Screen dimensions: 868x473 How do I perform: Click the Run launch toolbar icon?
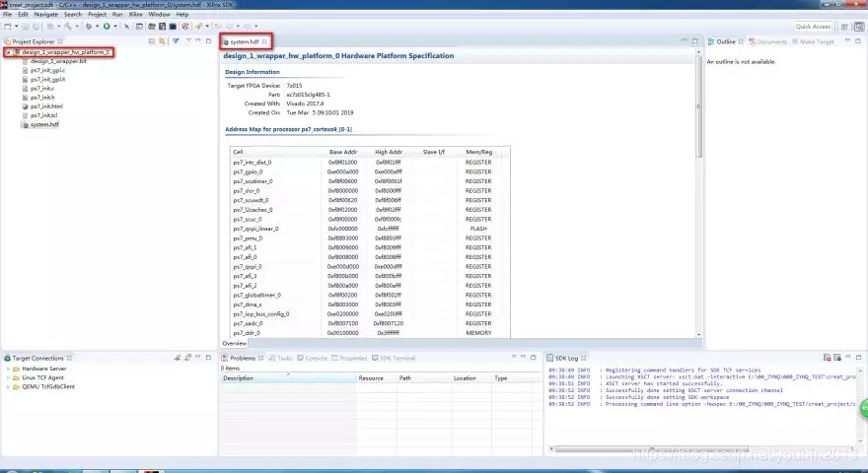pos(106,27)
